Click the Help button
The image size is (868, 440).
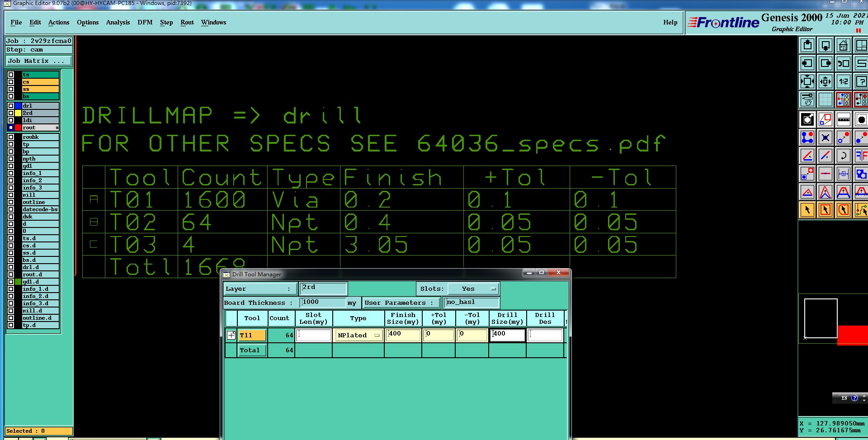(670, 22)
